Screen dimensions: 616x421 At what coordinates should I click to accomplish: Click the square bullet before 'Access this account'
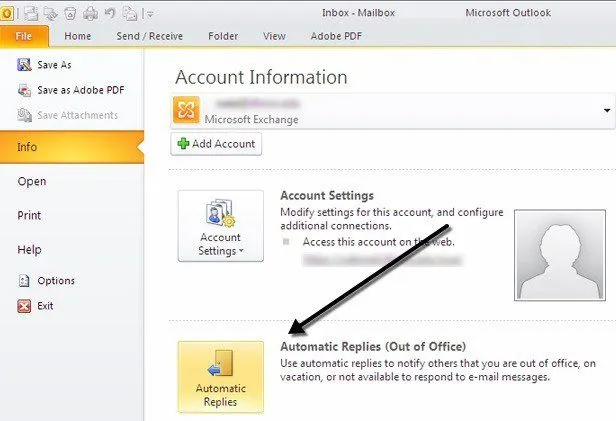click(286, 242)
